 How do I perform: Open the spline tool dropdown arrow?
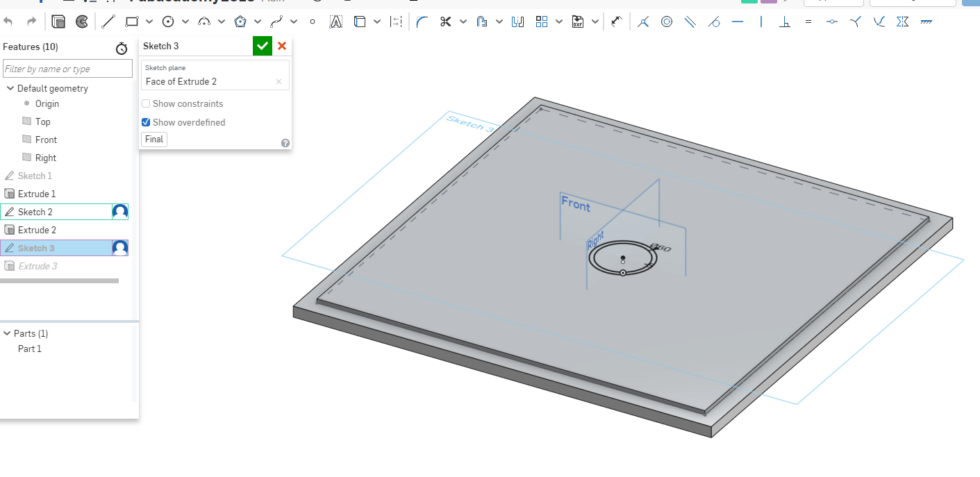click(x=294, y=22)
